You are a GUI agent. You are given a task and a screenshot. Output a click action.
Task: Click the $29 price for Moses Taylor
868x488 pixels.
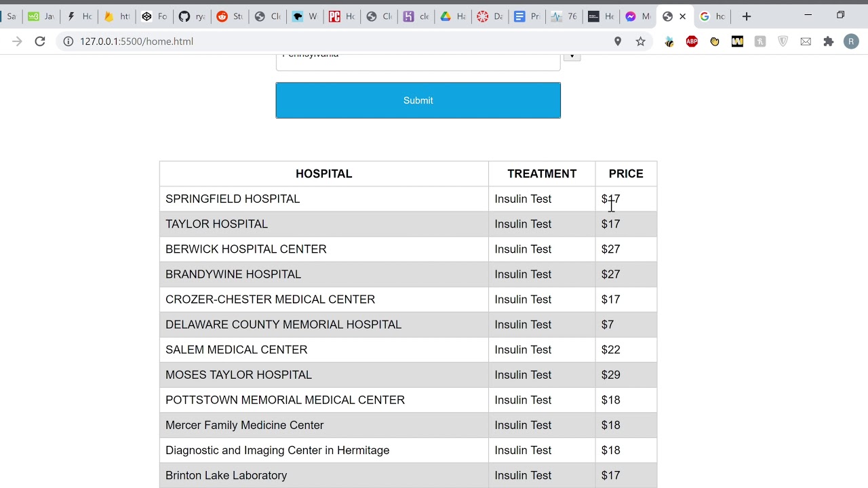(x=610, y=374)
